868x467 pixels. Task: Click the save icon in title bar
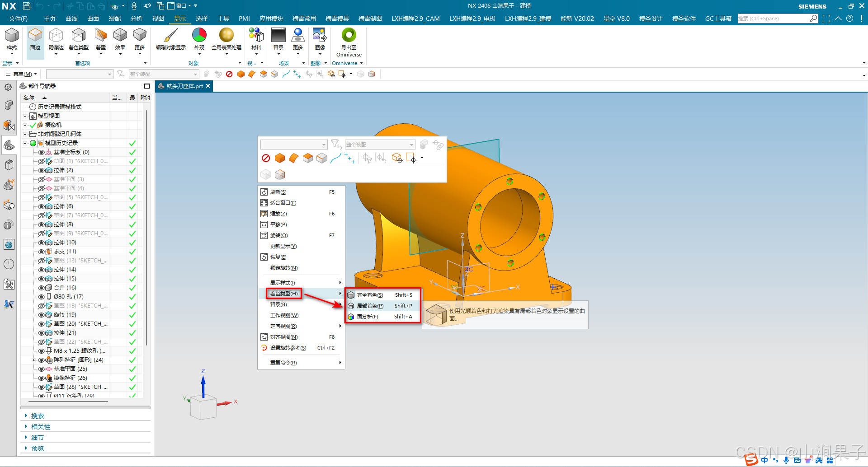pos(26,6)
